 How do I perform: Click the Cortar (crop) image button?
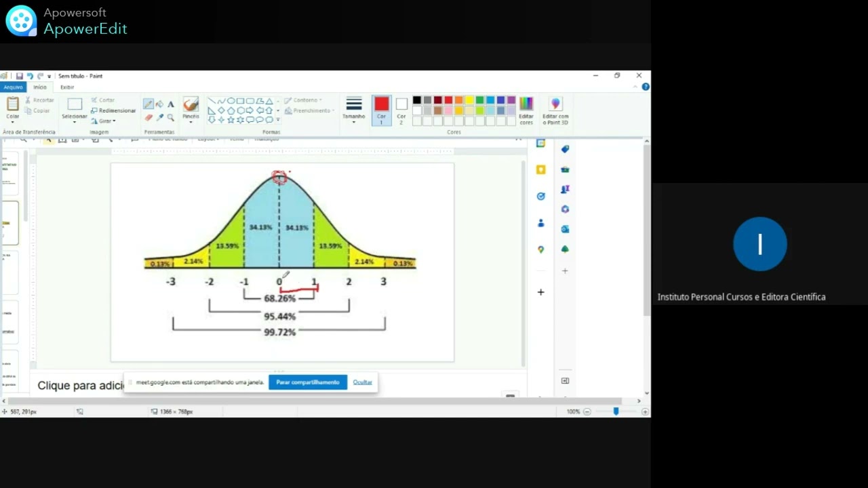pyautogui.click(x=103, y=100)
